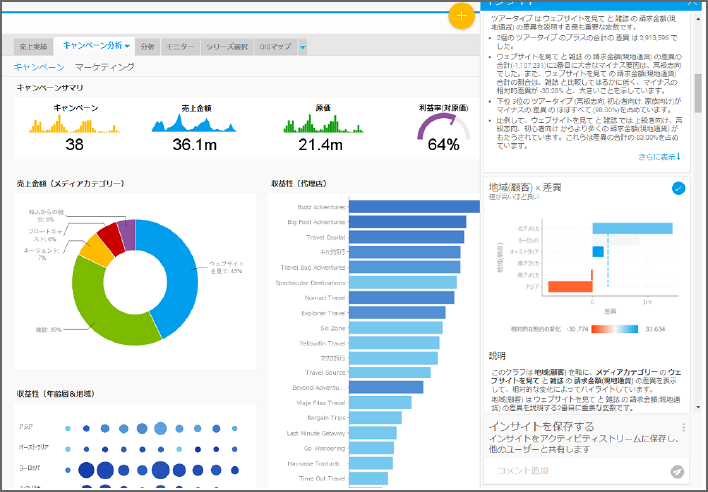Select the マーケティング sub-tab

[x=105, y=67]
